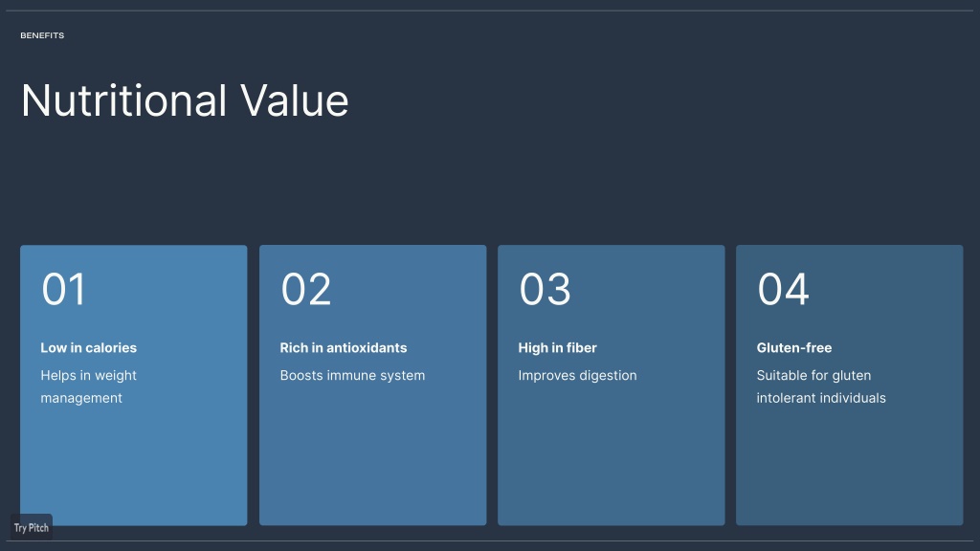Click the Rich in antioxidants heading

pos(344,348)
